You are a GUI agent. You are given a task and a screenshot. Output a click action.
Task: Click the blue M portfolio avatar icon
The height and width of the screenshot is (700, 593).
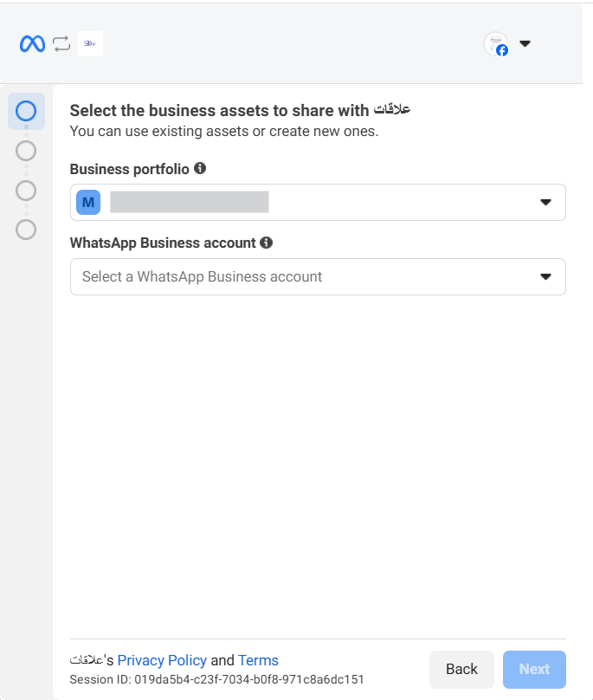click(88, 202)
